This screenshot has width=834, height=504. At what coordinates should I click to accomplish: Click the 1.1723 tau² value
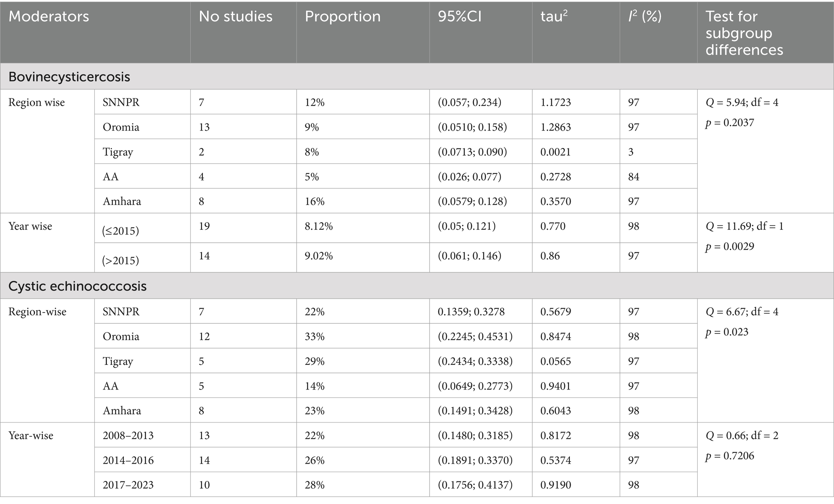(x=555, y=102)
